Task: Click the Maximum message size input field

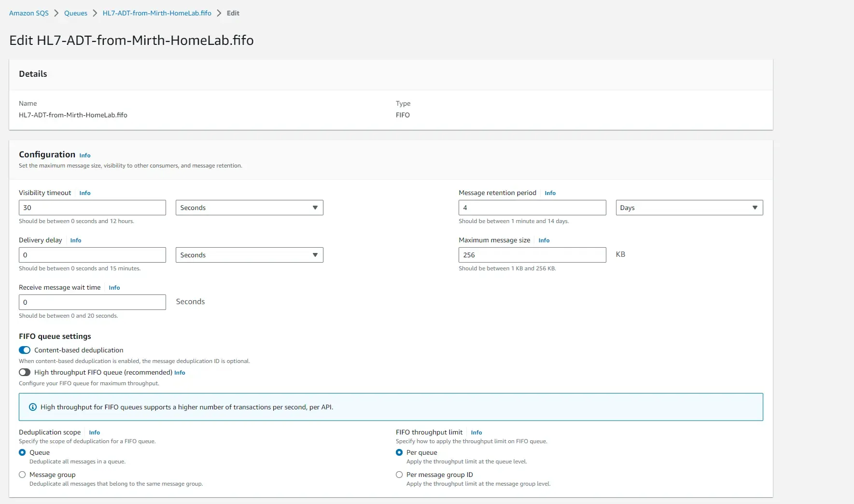Action: [532, 255]
